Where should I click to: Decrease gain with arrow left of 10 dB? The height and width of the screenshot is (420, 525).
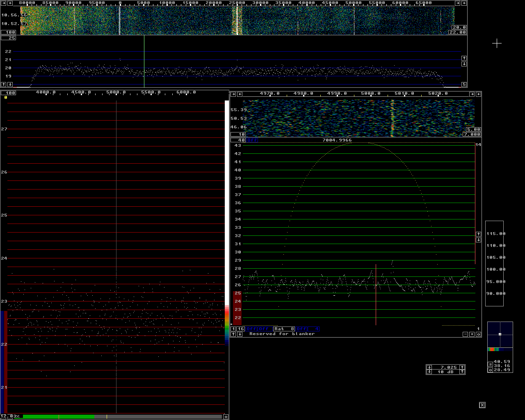coord(429,372)
